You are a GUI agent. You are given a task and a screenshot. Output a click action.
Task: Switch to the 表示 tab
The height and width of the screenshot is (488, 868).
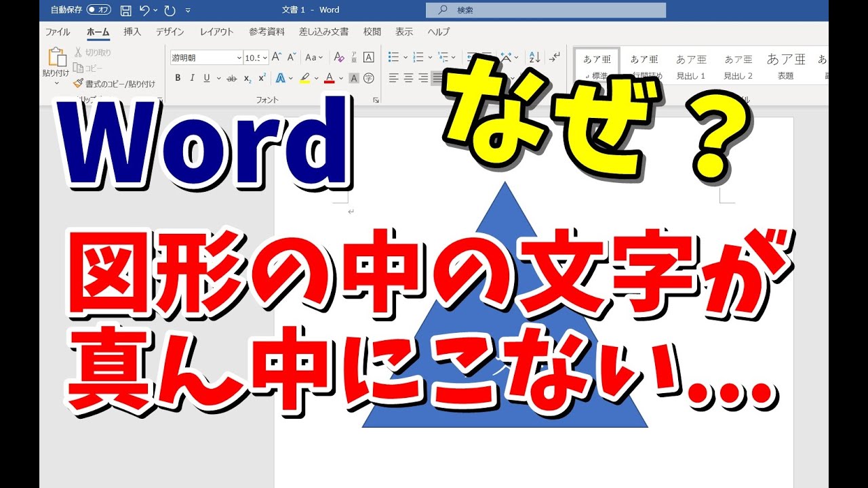coord(404,32)
